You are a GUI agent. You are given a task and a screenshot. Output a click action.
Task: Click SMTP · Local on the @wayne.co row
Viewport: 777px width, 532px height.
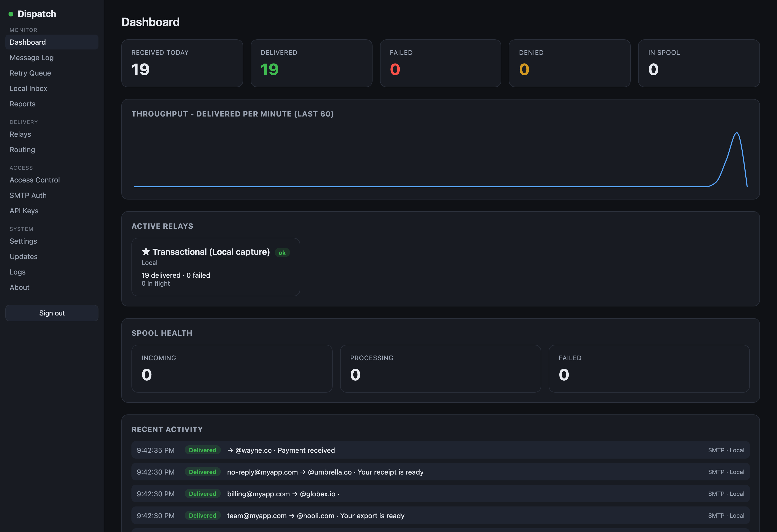(726, 450)
